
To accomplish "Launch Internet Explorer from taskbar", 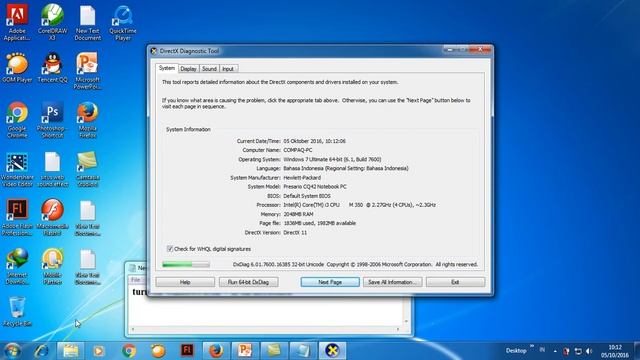I will pos(42,351).
